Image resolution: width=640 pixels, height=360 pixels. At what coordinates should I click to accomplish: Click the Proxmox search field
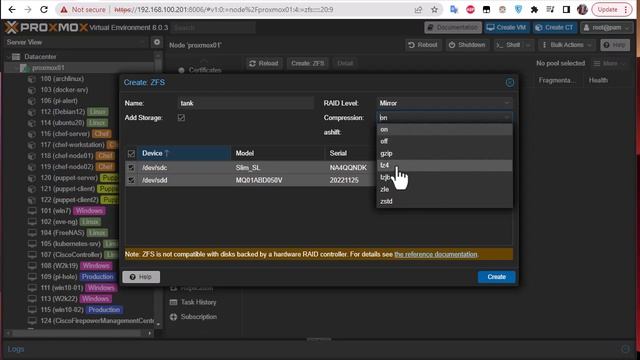[213, 28]
